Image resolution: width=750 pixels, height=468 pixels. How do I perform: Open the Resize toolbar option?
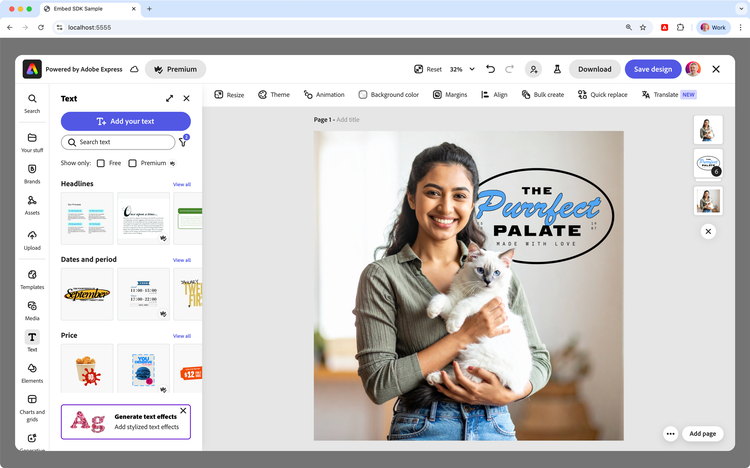click(229, 95)
